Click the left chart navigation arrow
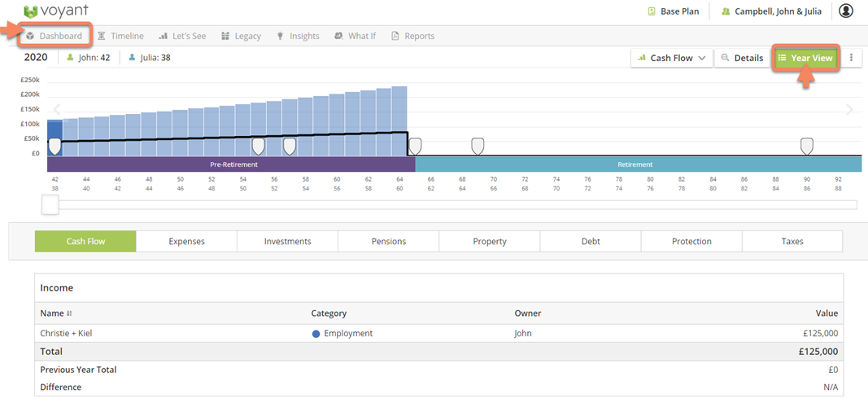 click(57, 110)
